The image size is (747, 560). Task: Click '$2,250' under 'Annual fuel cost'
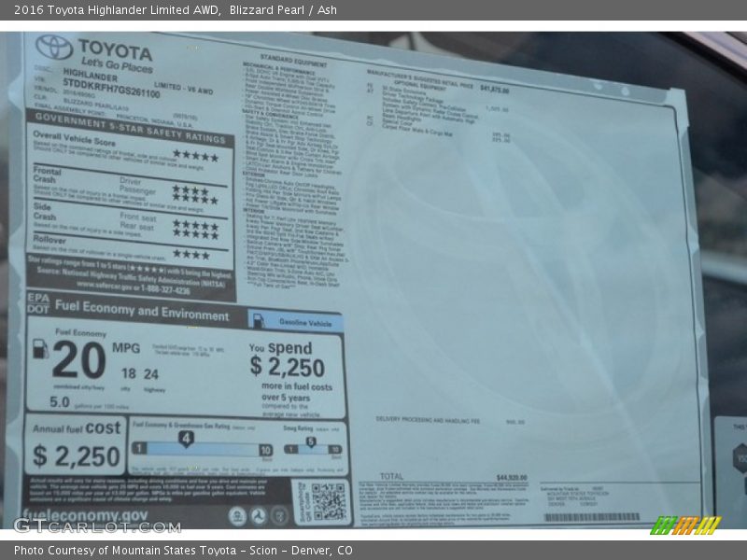[77, 455]
